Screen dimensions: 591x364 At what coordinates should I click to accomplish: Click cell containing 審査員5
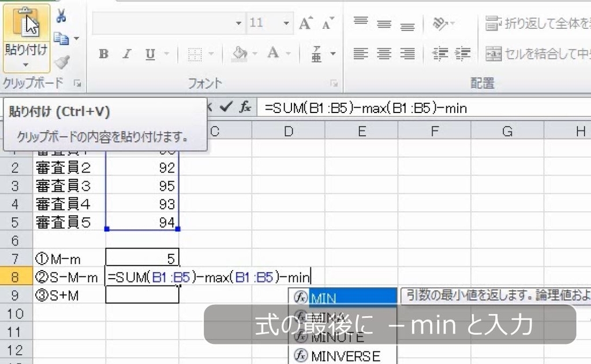point(69,222)
